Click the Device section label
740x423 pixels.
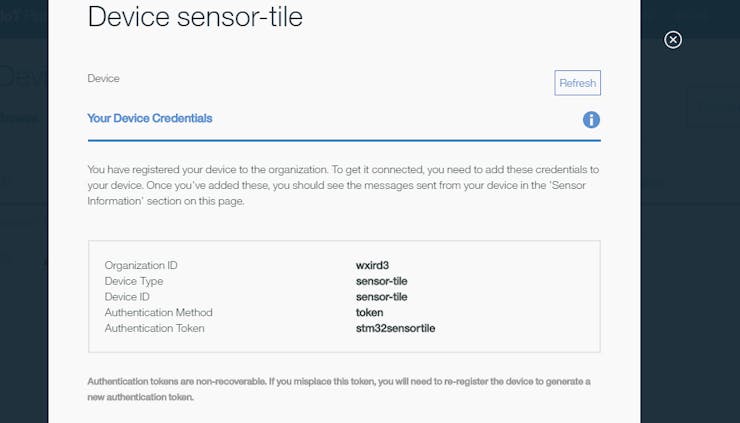pyautogui.click(x=103, y=78)
